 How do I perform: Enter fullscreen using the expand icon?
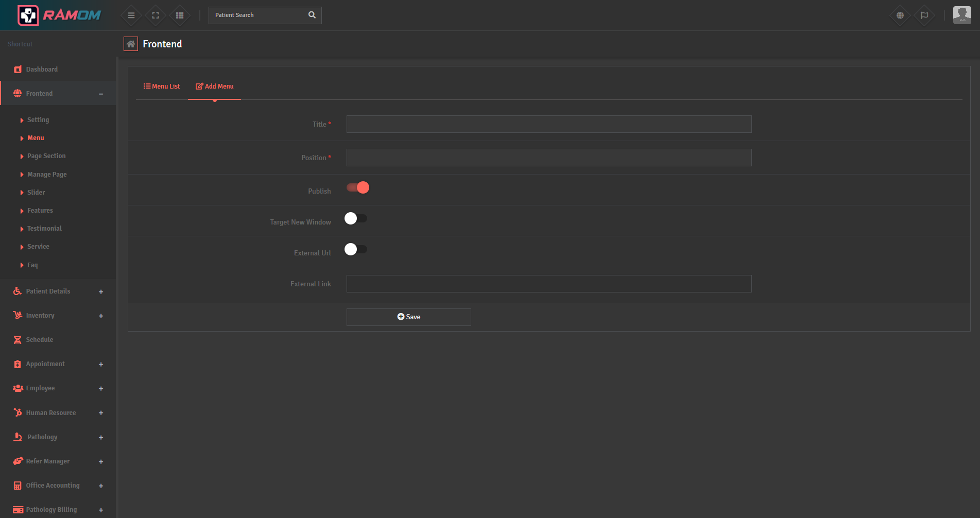coord(155,15)
